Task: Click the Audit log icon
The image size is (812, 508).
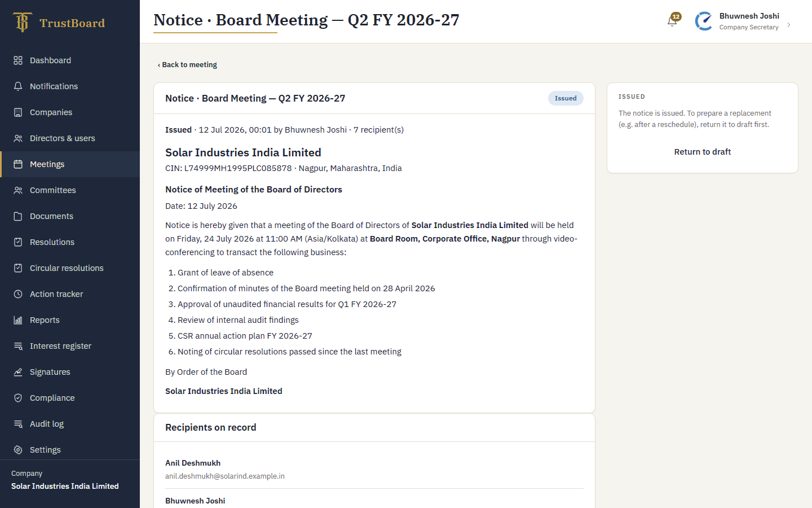Action: [x=18, y=424]
